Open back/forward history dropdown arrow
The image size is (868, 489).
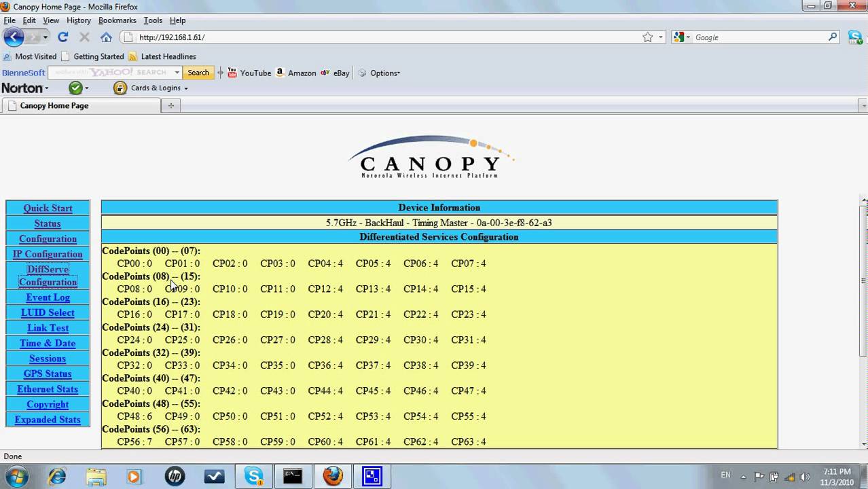[x=46, y=37]
